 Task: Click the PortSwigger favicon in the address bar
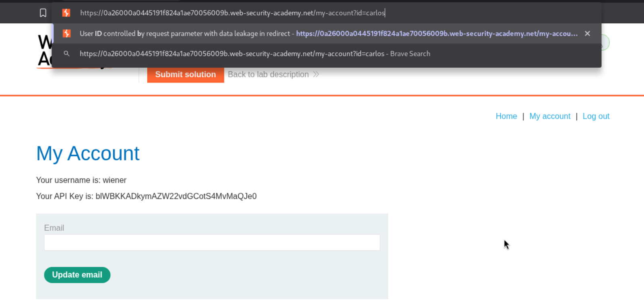pos(66,13)
